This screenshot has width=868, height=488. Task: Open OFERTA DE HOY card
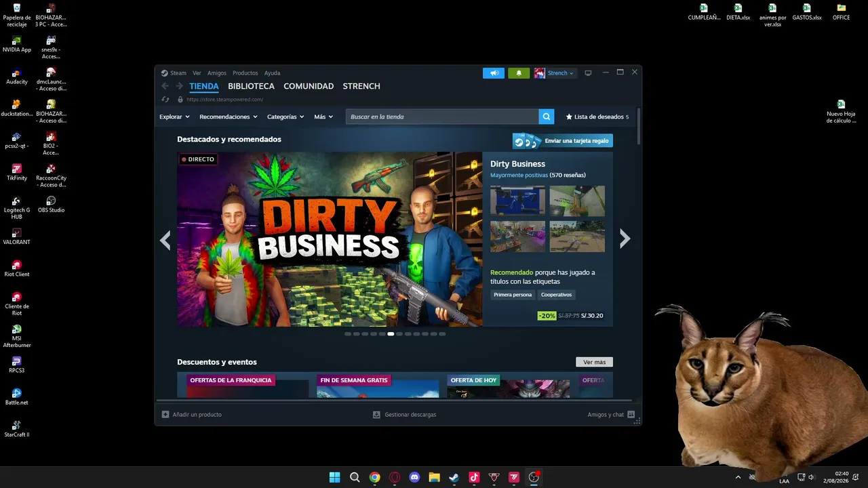(509, 385)
